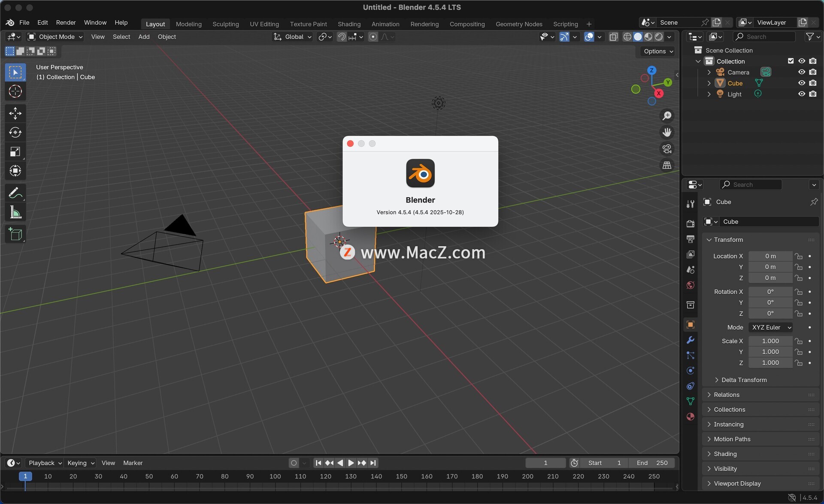This screenshot has width=824, height=504.
Task: Select the Move tool in toolbar
Action: coord(15,113)
